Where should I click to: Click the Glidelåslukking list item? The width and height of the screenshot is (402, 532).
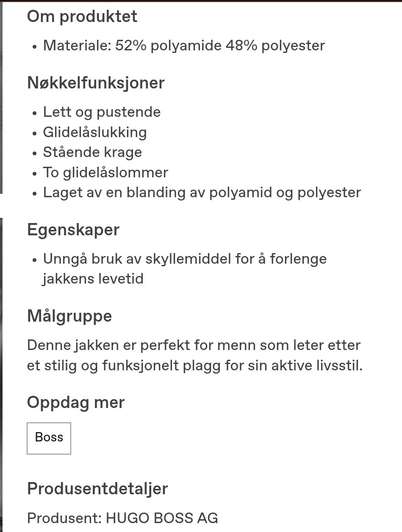coord(94,132)
